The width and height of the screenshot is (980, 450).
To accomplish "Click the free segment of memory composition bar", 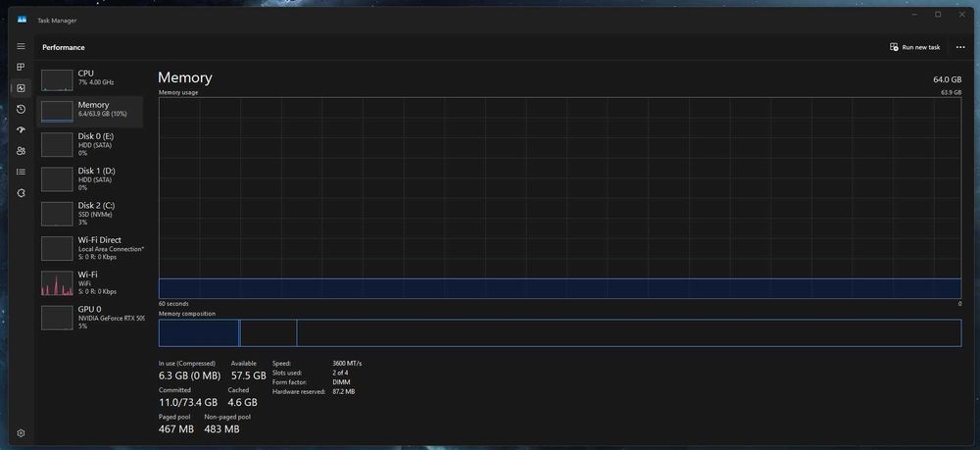I will point(629,332).
